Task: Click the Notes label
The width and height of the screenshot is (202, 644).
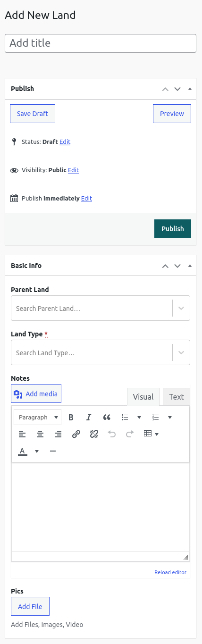Action: point(20,378)
